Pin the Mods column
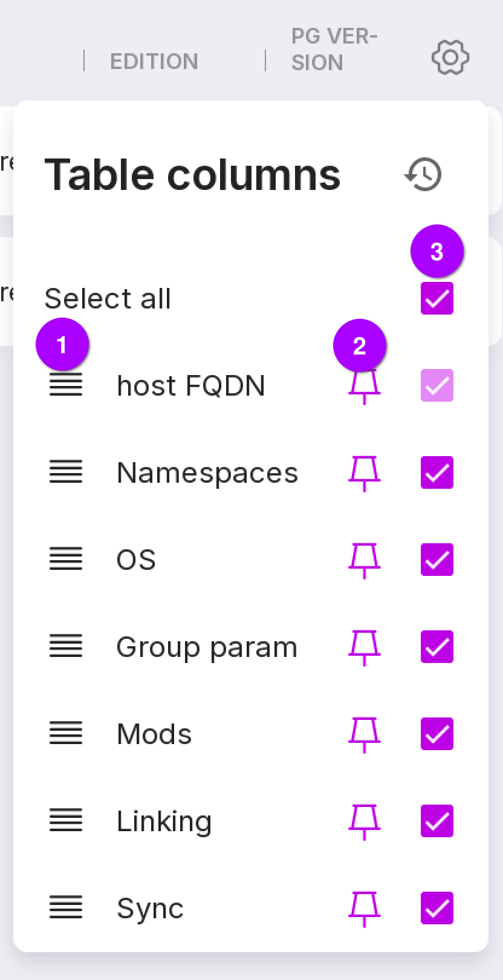This screenshot has width=503, height=980. pyautogui.click(x=365, y=734)
